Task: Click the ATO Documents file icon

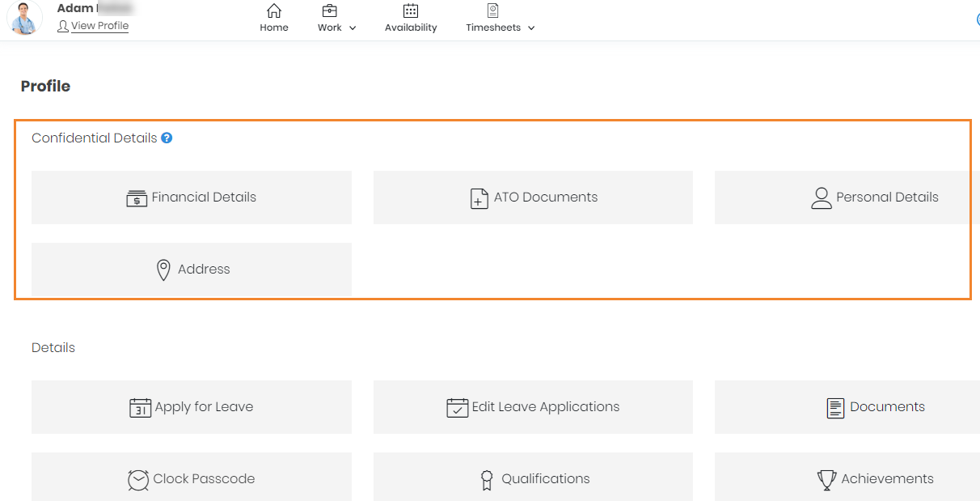Action: click(x=479, y=198)
